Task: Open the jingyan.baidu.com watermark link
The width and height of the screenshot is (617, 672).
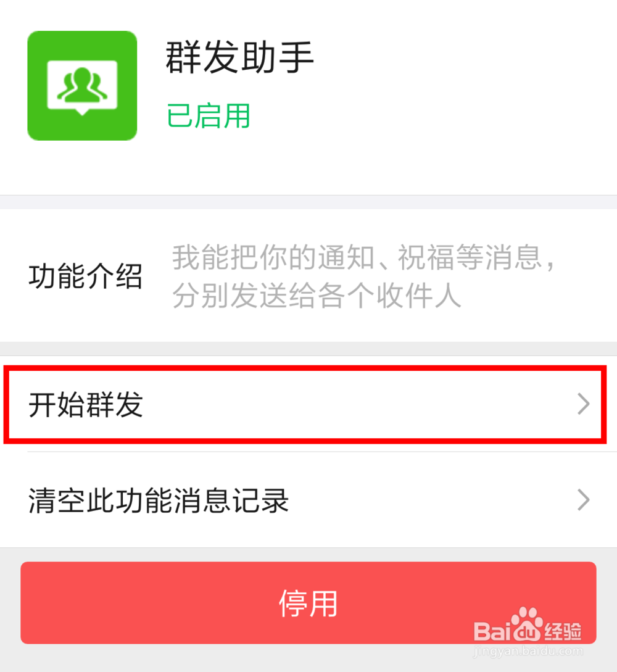Action: tap(528, 652)
